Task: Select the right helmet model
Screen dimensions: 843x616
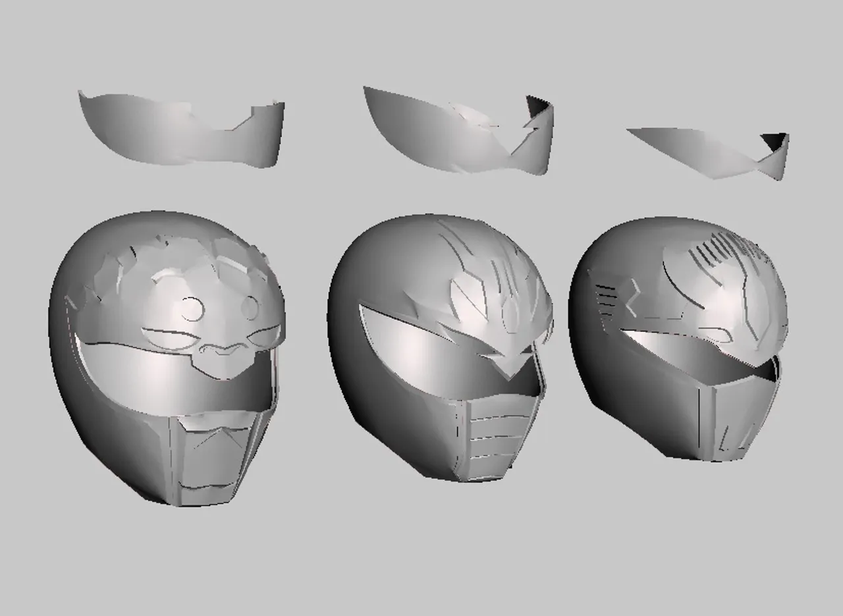Action: [x=678, y=339]
